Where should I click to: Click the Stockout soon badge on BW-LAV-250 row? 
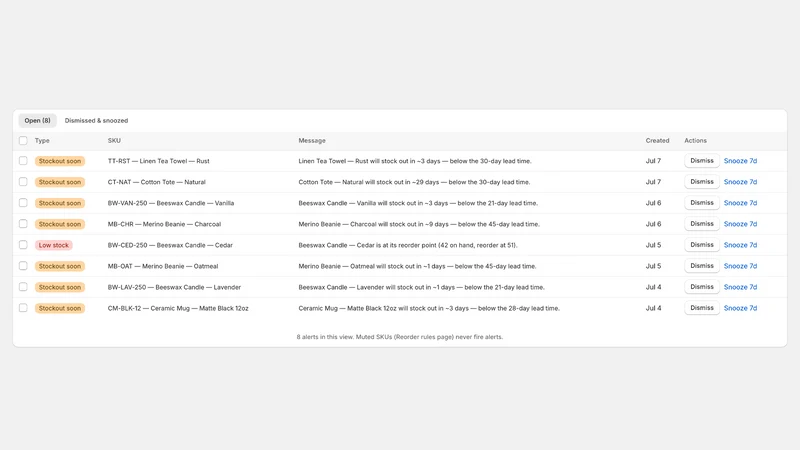pyautogui.click(x=60, y=287)
